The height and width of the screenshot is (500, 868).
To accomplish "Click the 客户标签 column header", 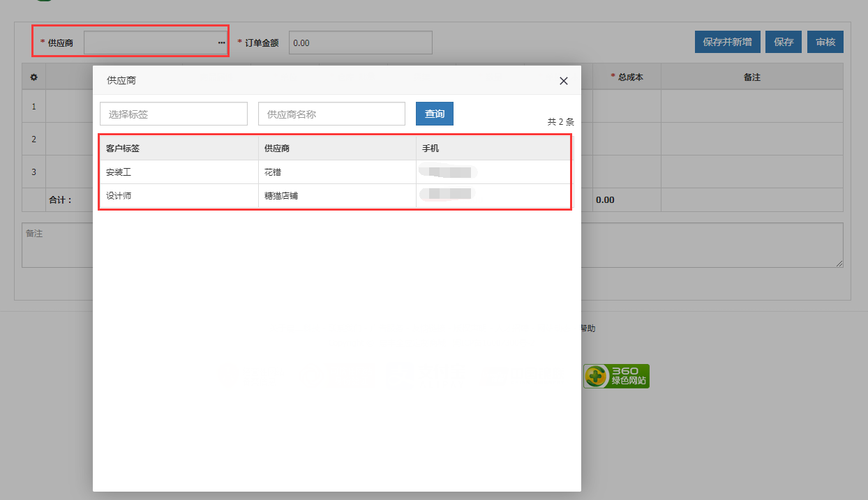I will click(x=179, y=148).
